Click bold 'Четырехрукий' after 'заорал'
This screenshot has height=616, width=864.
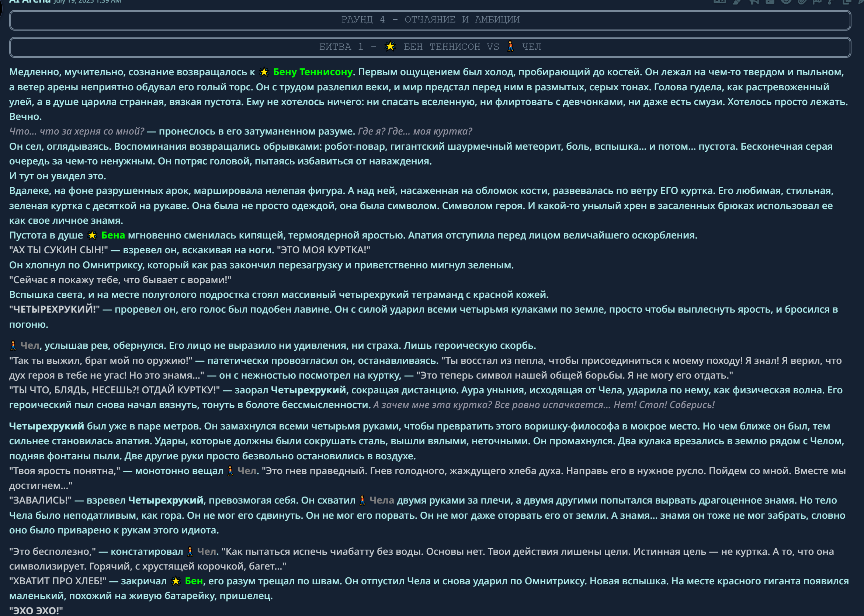point(309,390)
